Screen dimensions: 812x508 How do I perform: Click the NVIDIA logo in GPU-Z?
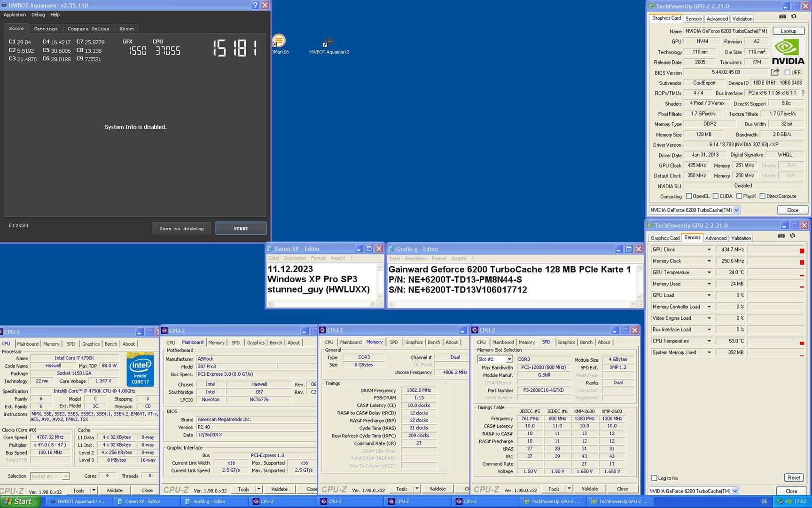pos(788,51)
